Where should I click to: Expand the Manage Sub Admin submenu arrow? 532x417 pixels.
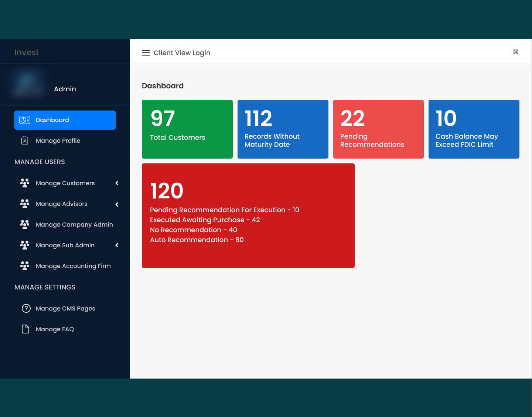tap(117, 245)
